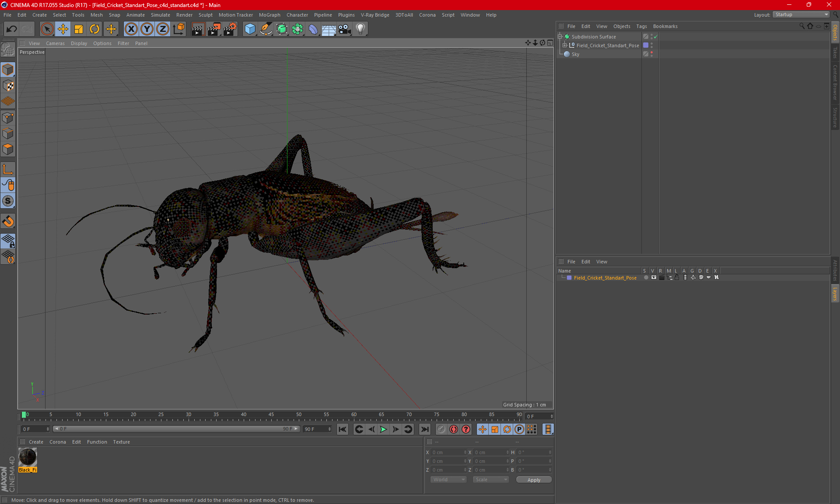
Task: Click the timeline preview range slider
Action: (x=176, y=429)
